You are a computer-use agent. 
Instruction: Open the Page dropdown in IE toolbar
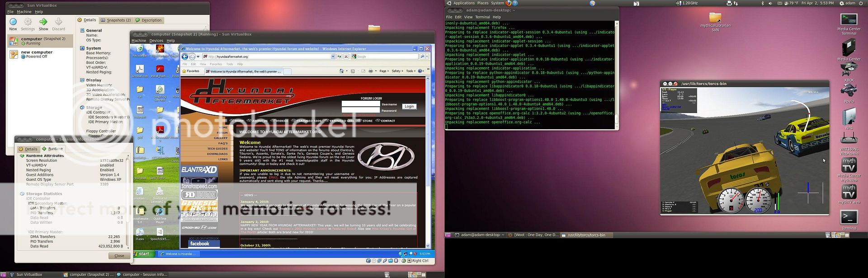point(384,71)
